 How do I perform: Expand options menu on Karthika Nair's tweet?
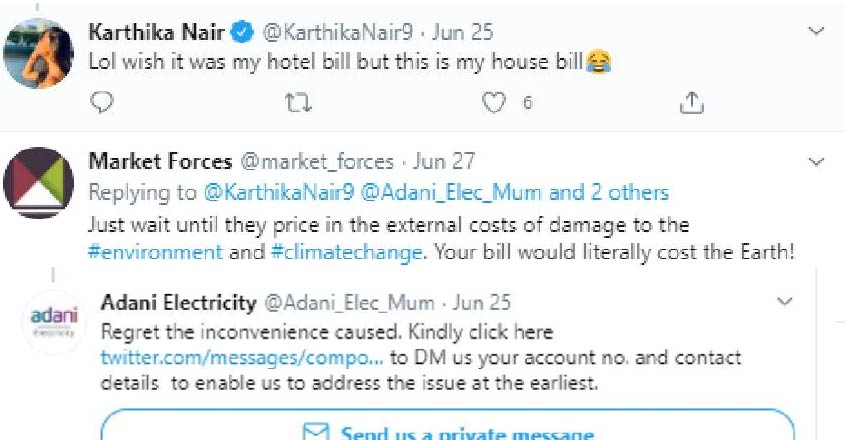(816, 31)
